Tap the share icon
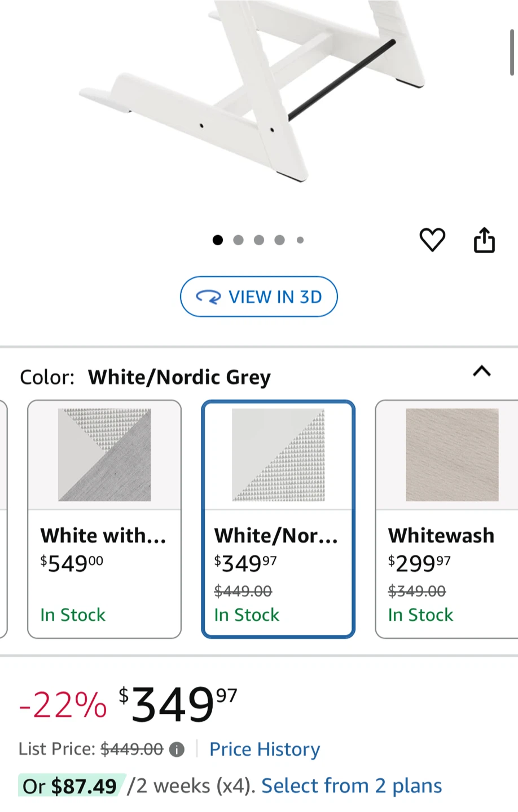The height and width of the screenshot is (812, 518). (x=484, y=240)
